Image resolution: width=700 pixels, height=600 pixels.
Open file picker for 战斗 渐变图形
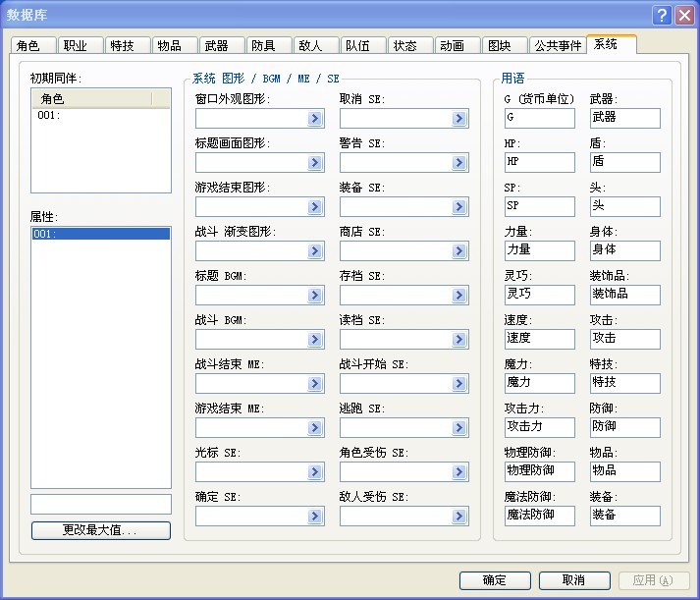point(315,250)
